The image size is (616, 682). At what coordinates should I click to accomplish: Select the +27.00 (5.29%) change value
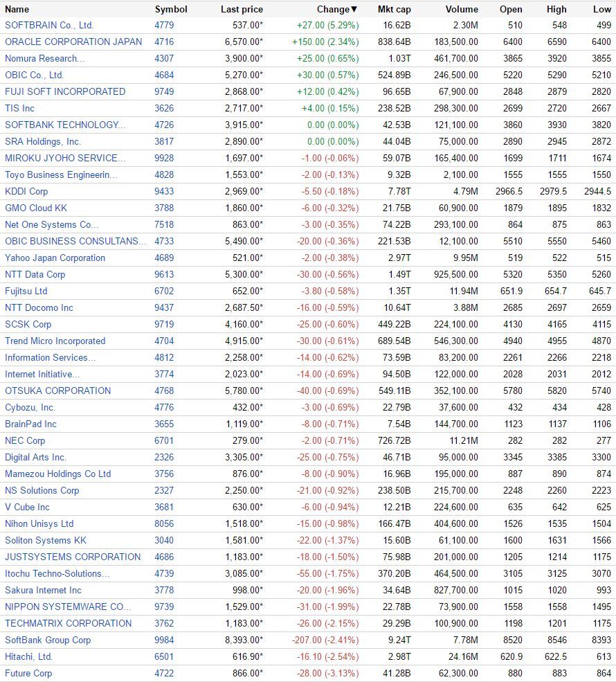[328, 25]
